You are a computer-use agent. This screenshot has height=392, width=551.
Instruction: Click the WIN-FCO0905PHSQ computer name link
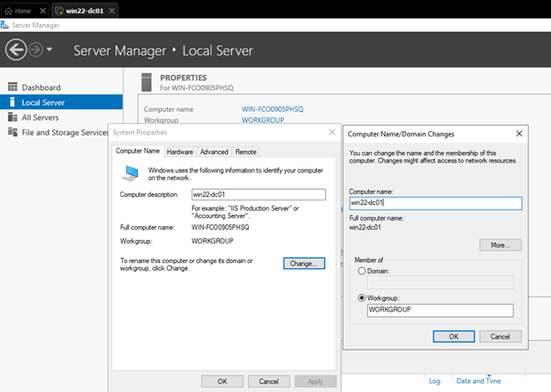[272, 109]
